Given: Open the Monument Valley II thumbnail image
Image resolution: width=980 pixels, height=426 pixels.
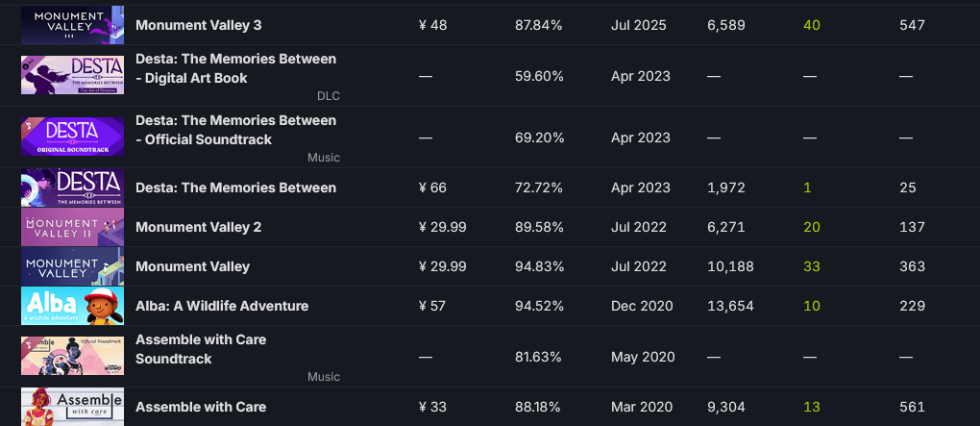Looking at the screenshot, I should 72,227.
